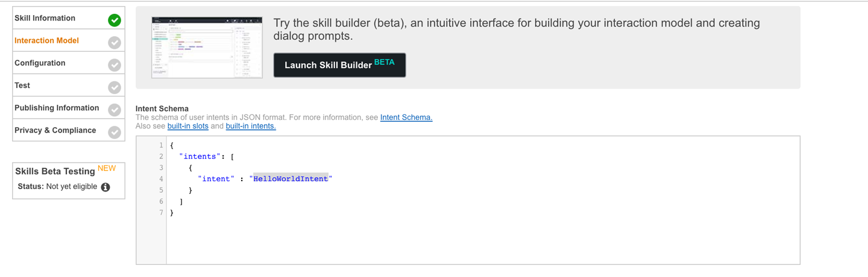This screenshot has height=277, width=868.
Task: Click the grey checkmark beside Privacy & Compliance
Action: (x=115, y=132)
